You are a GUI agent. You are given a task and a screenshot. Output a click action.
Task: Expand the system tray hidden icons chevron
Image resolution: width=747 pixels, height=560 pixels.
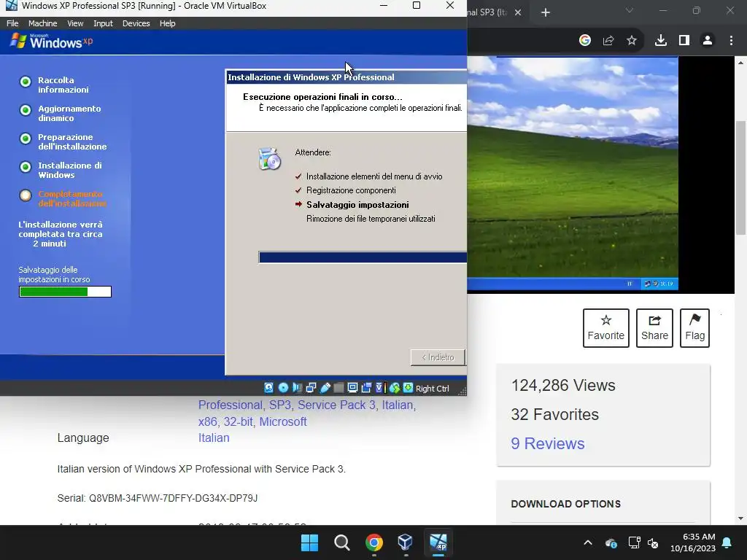tap(588, 542)
